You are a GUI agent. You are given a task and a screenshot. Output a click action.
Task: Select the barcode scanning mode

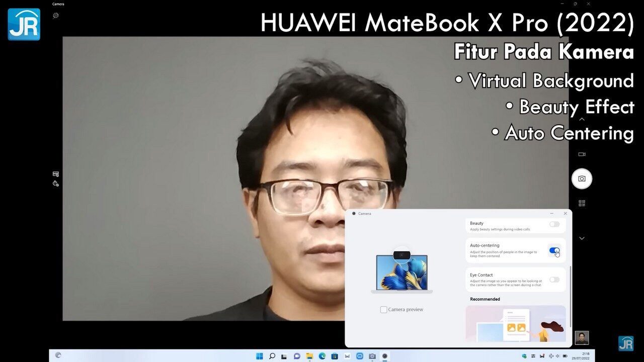coord(582,203)
